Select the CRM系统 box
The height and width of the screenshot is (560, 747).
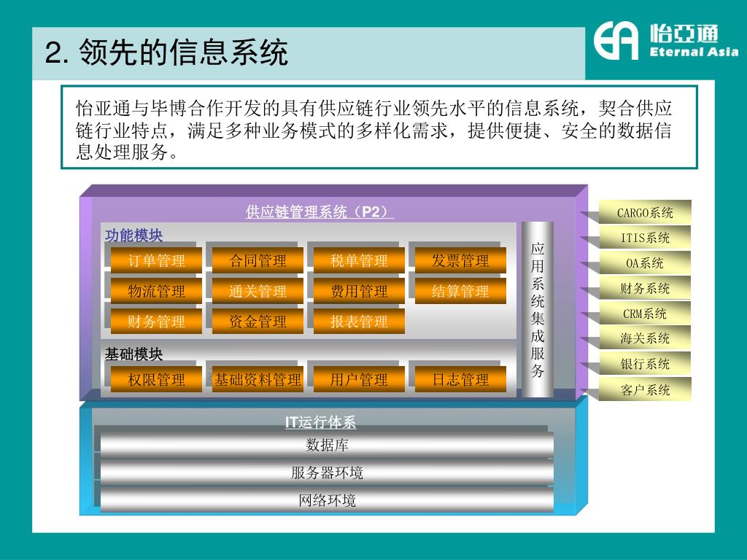point(645,314)
